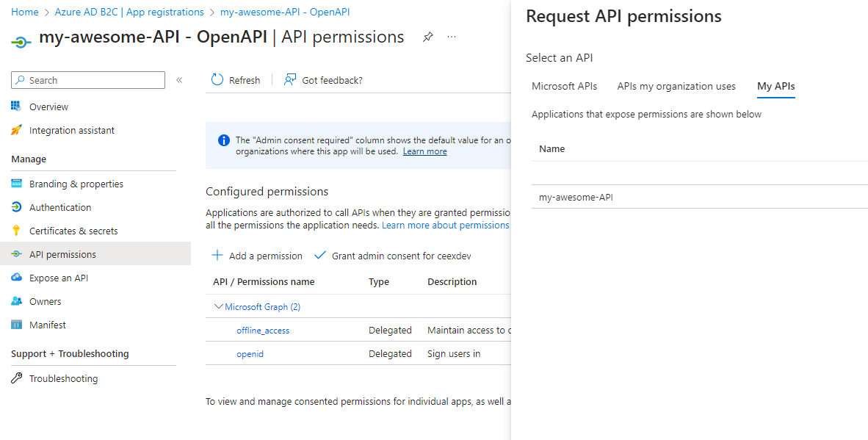Click the Overview grid icon
The image size is (868, 440).
coord(16,107)
